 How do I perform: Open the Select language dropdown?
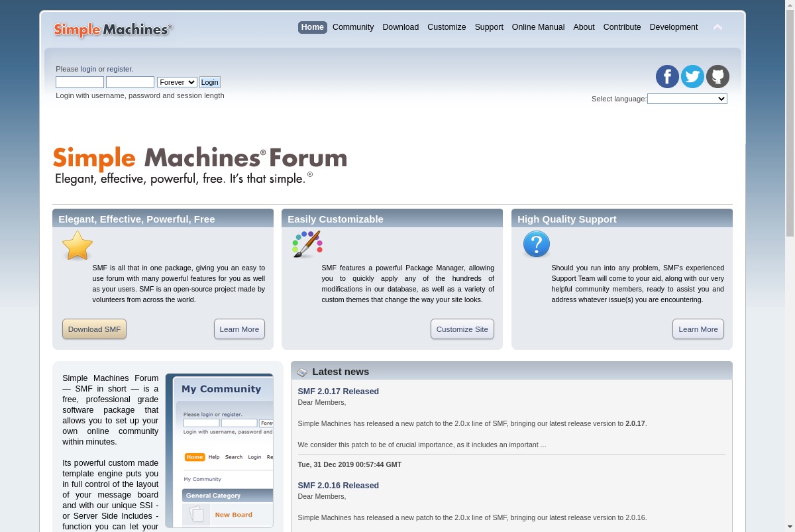[687, 99]
